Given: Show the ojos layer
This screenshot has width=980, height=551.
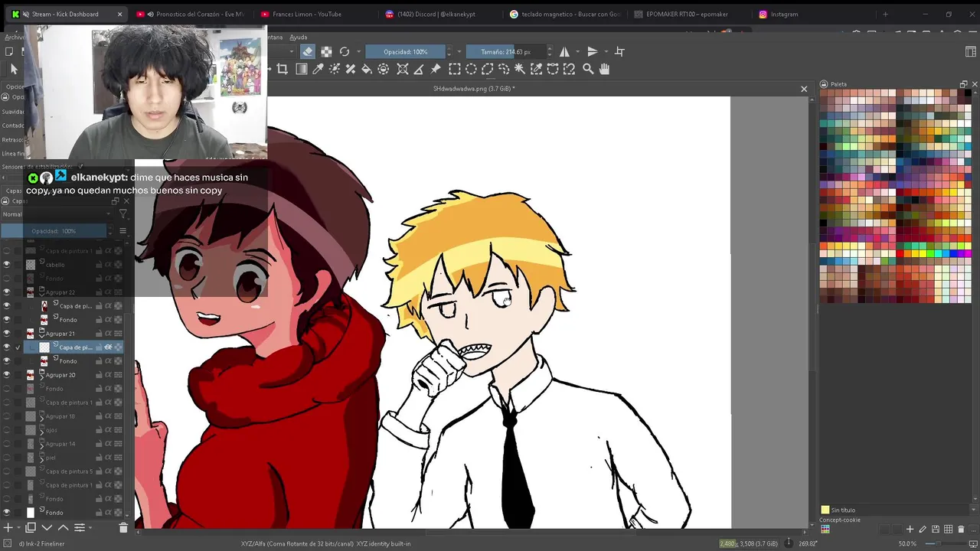Looking at the screenshot, I should coord(7,430).
